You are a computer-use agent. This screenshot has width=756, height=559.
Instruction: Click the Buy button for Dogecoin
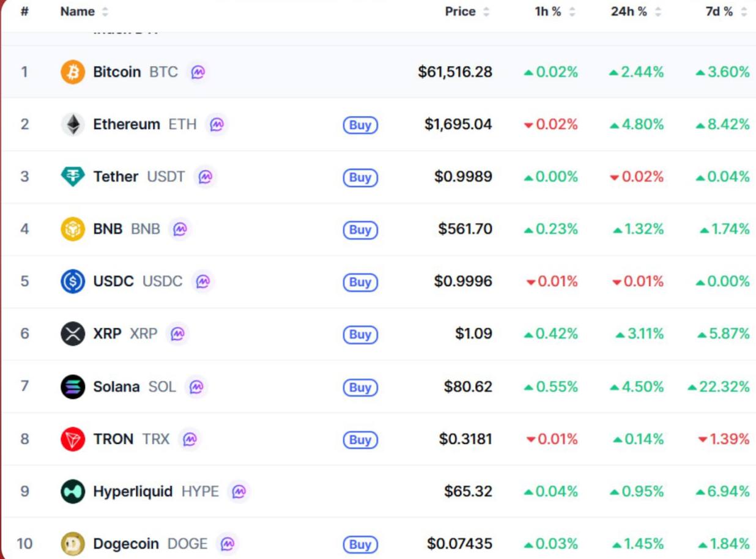[x=360, y=544]
